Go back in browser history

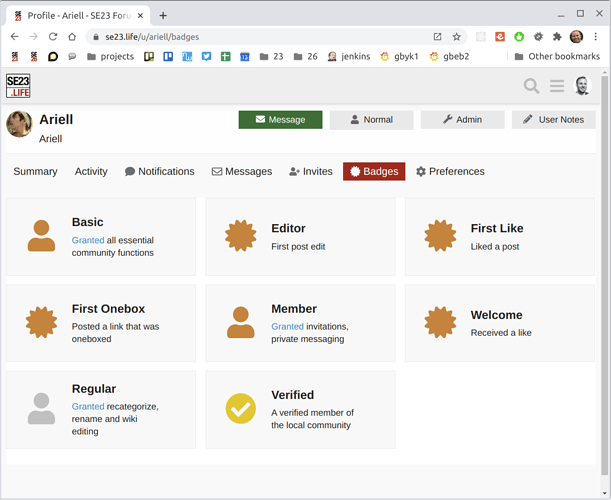coord(15,37)
